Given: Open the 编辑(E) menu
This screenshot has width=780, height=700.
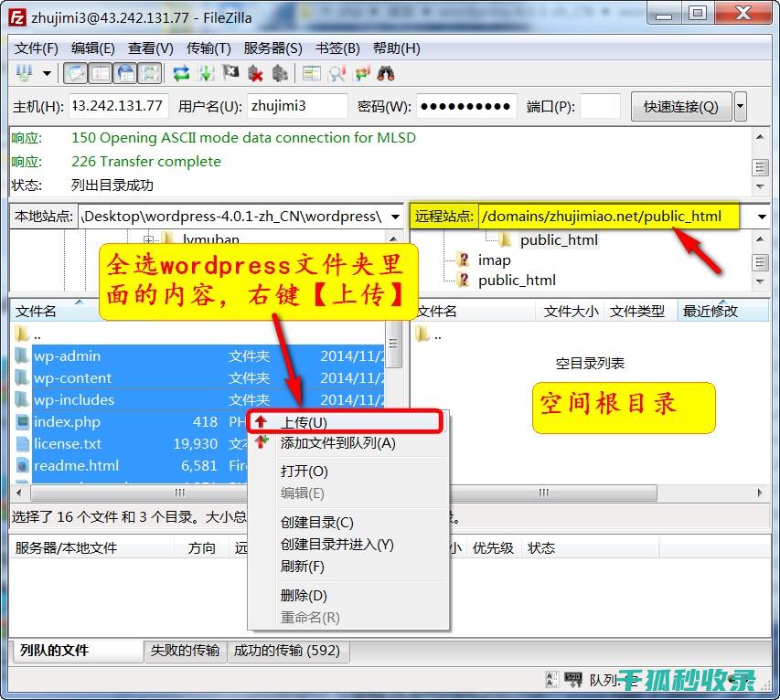Looking at the screenshot, I should coord(93,48).
